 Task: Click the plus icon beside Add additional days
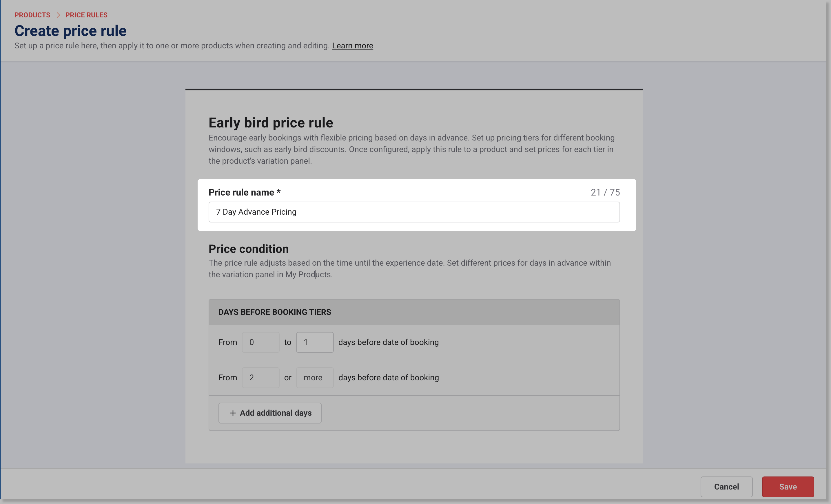point(233,413)
